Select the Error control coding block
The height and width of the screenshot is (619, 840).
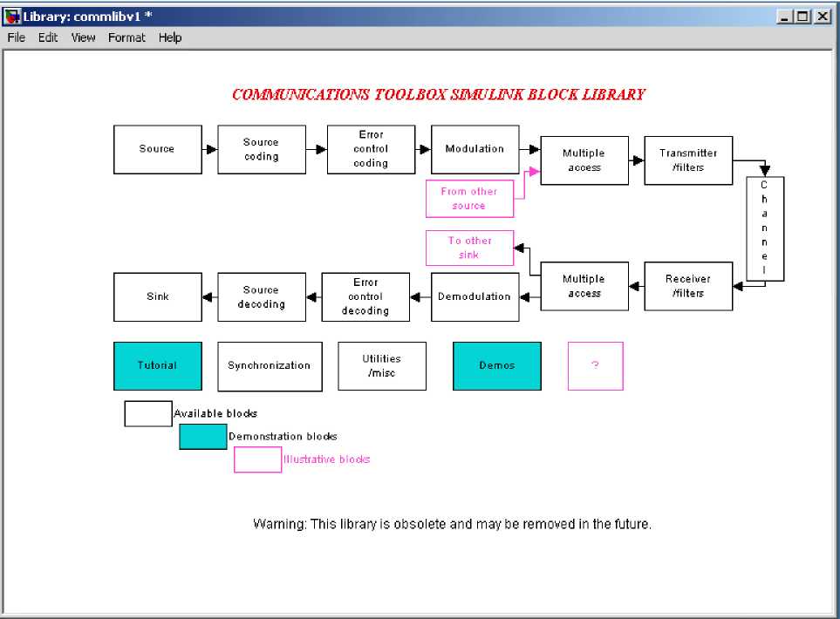coord(371,149)
